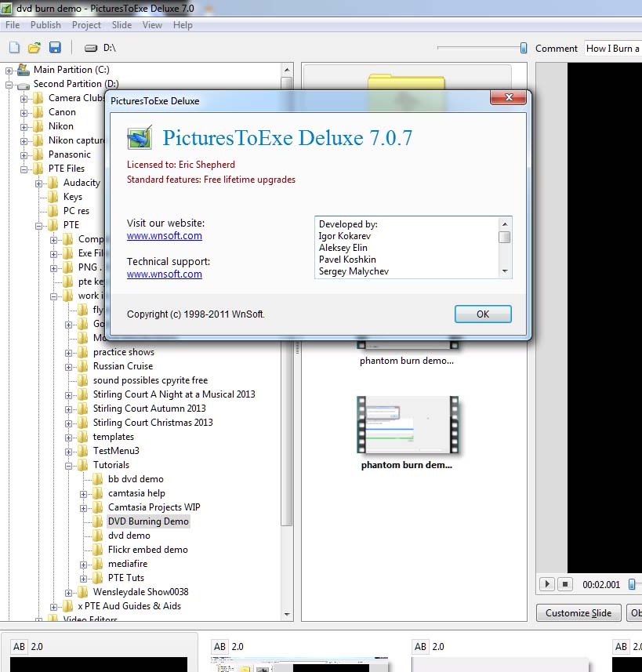Open the Visit our website wnsoft.com link
642x672 pixels.
[164, 236]
